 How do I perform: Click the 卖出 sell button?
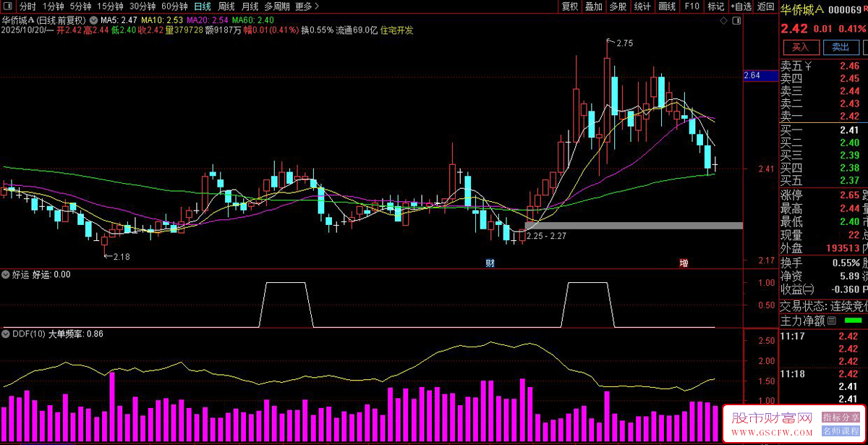(x=840, y=47)
